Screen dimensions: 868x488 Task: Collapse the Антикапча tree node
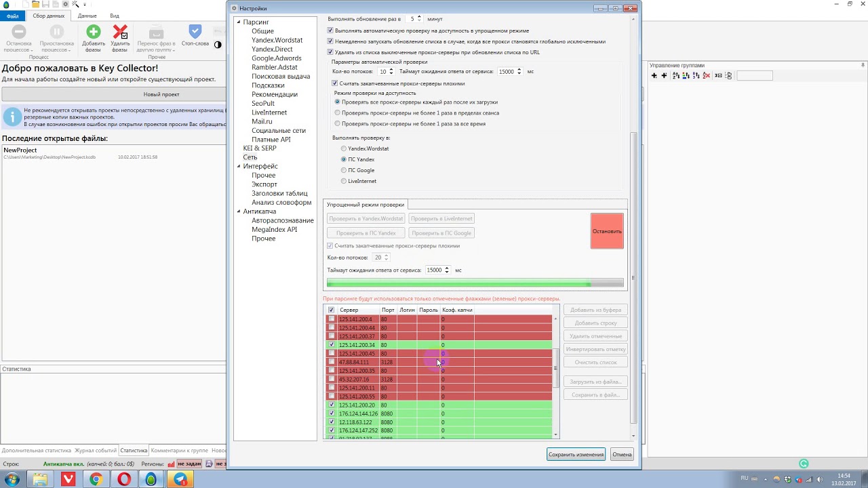click(x=239, y=211)
